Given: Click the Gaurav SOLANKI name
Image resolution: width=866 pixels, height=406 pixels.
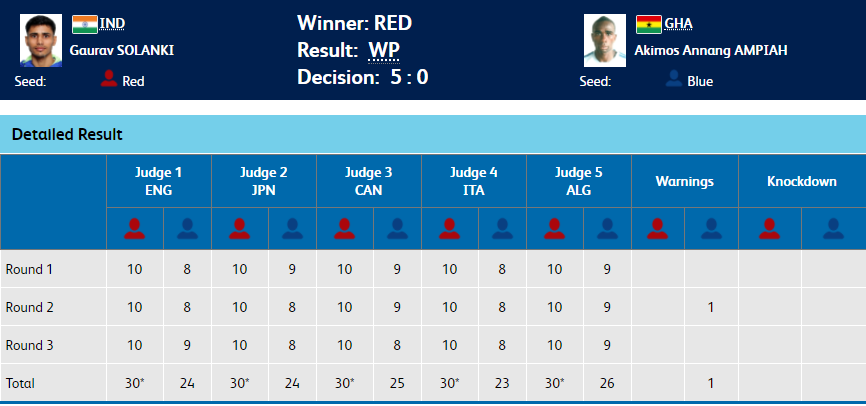Looking at the screenshot, I should pyautogui.click(x=122, y=50).
